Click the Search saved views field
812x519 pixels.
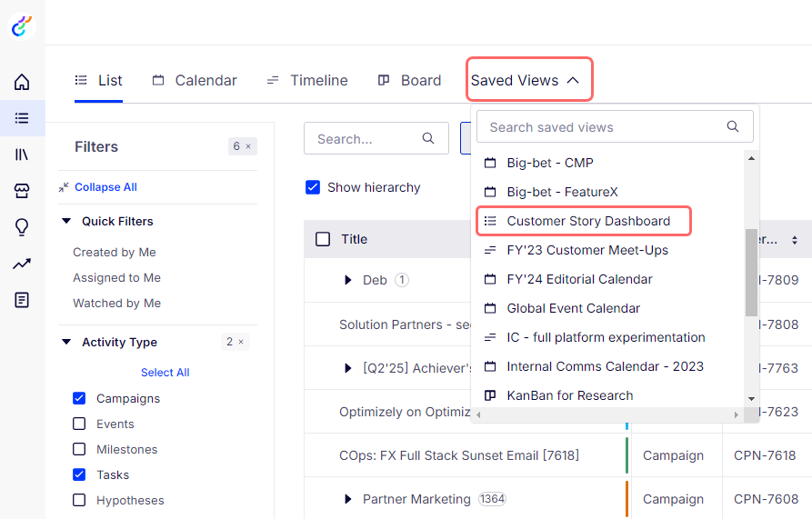(x=615, y=126)
